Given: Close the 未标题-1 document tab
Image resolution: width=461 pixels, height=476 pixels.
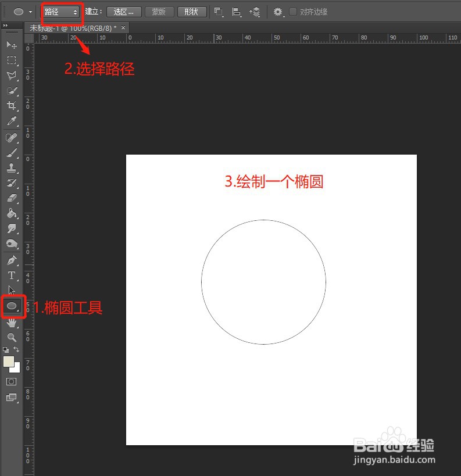Looking at the screenshot, I should [123, 28].
